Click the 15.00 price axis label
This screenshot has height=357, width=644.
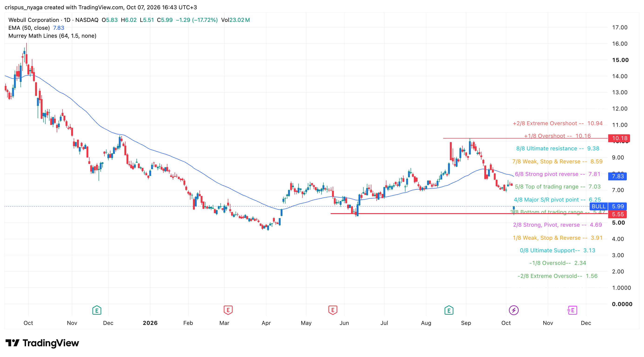click(620, 60)
